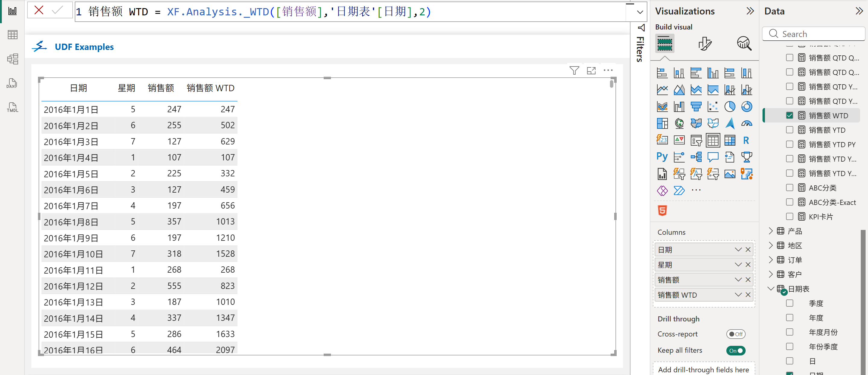Open the Analytics pane tab
This screenshot has height=375, width=868.
tap(744, 44)
